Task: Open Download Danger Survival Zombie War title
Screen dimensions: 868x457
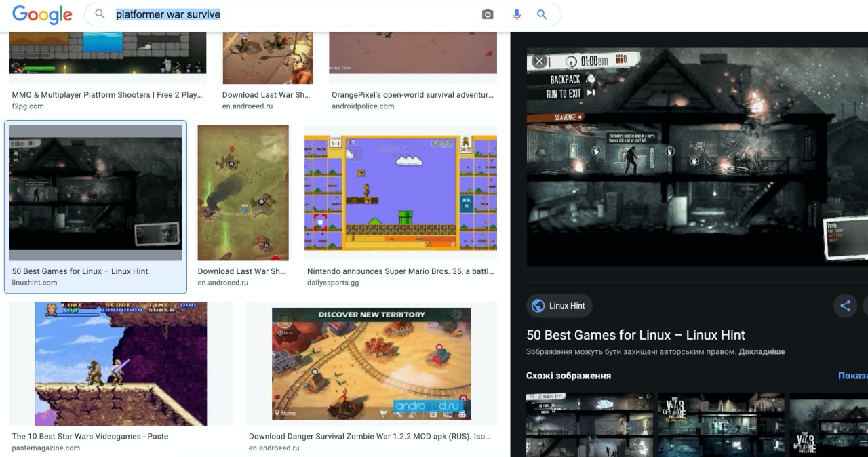Action: (x=370, y=437)
